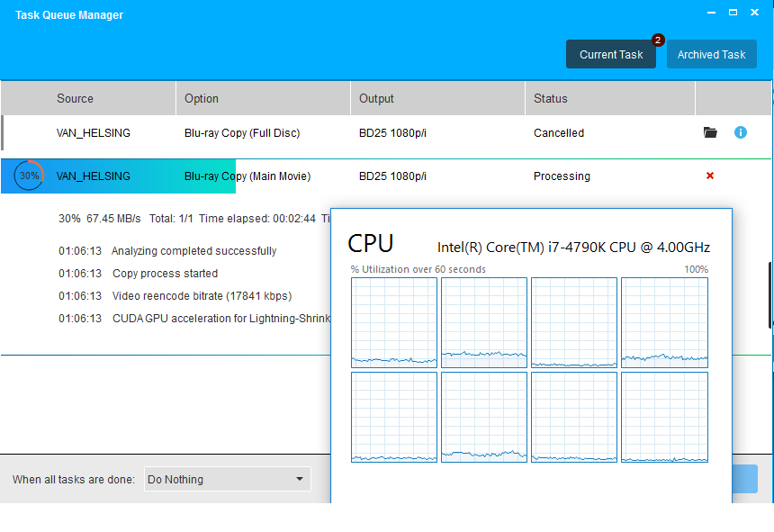Click the bottom-right CPU core graph
The height and width of the screenshot is (532, 774).
[x=664, y=418]
